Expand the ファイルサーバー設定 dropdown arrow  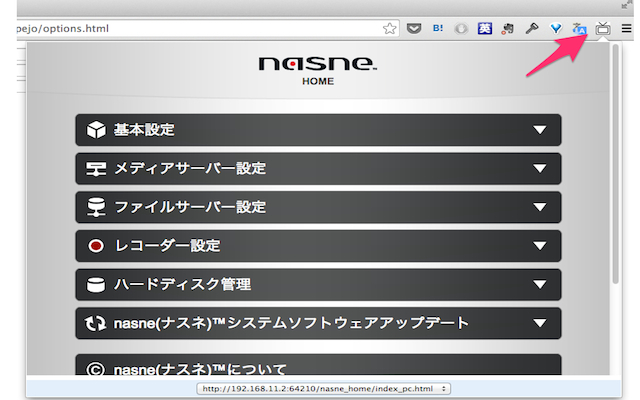(540, 207)
